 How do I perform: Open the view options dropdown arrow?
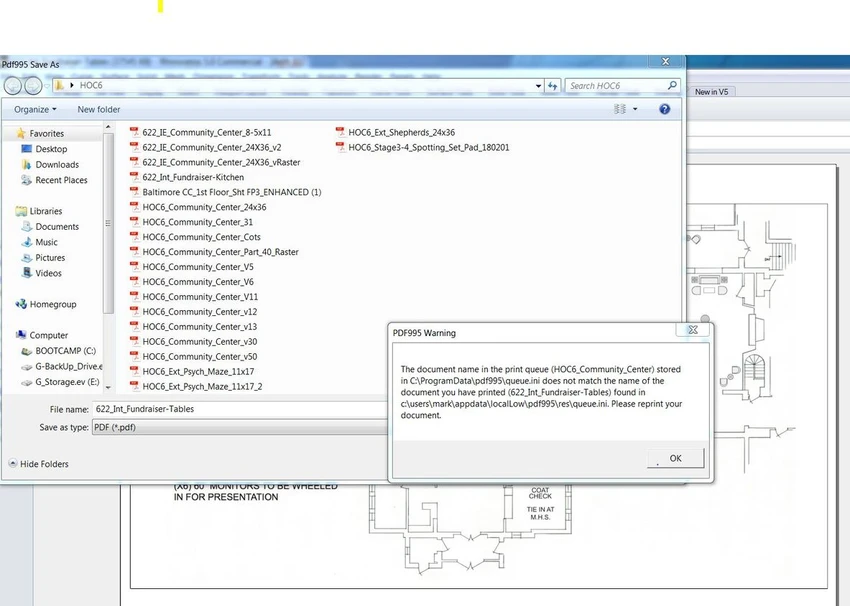pyautogui.click(x=635, y=109)
